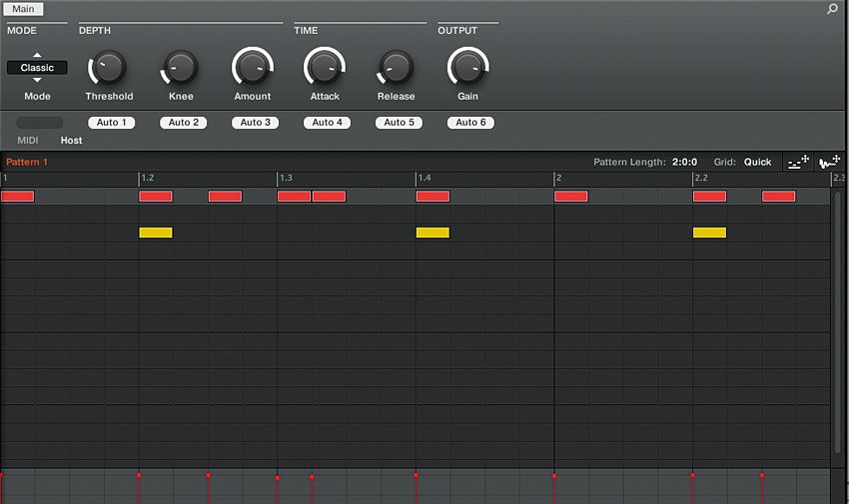Click the Auto 5 button
This screenshot has height=504, width=849.
400,122
